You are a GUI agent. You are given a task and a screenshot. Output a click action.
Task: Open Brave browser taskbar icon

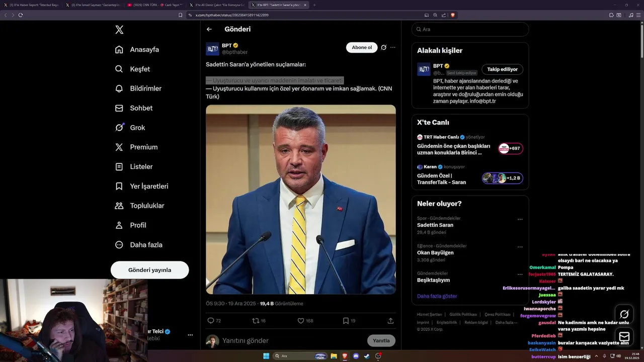(345, 356)
